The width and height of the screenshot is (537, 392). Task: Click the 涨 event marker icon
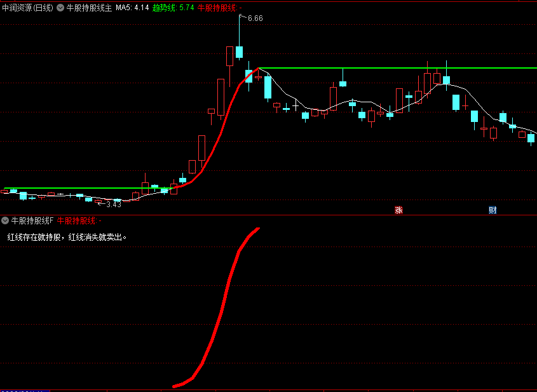pos(398,210)
